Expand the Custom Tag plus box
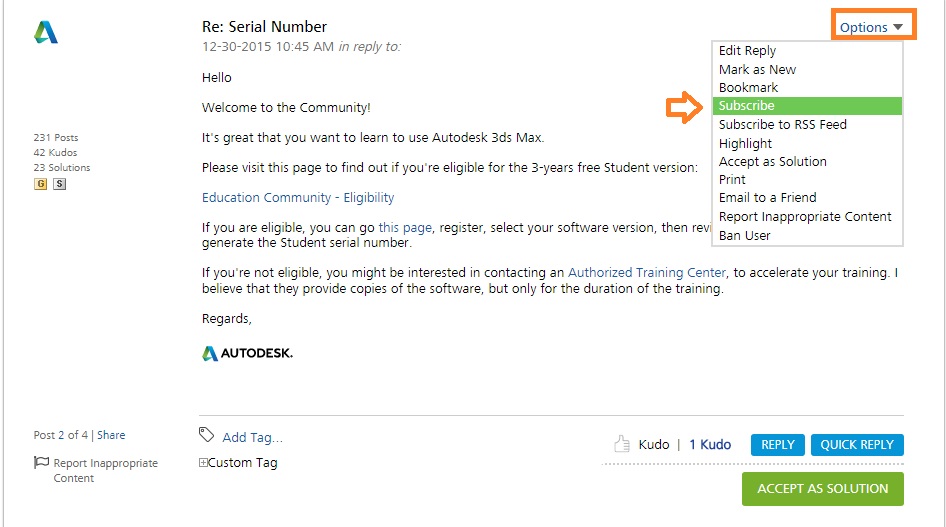 tap(204, 463)
